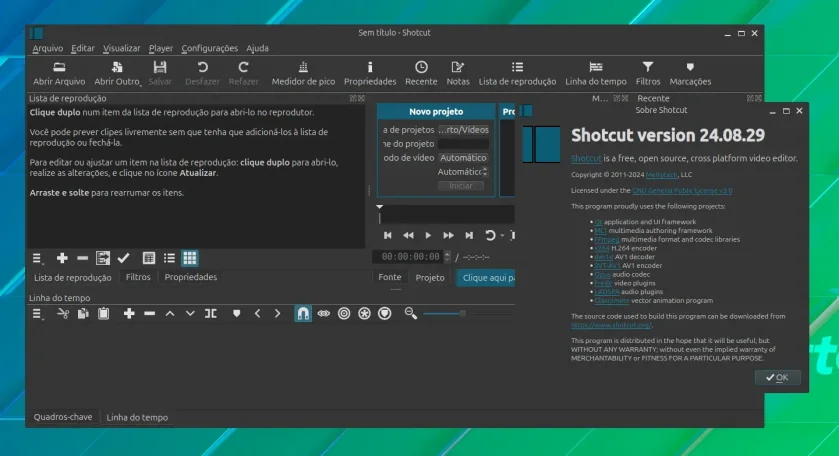Toggle ripple all tracks asterisk icon
The height and width of the screenshot is (456, 840).
(364, 313)
